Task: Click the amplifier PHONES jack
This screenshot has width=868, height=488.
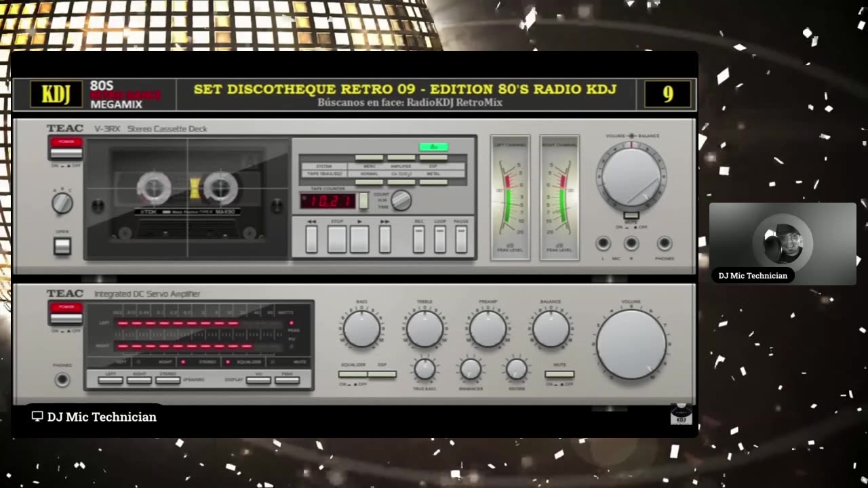Action: tap(62, 380)
